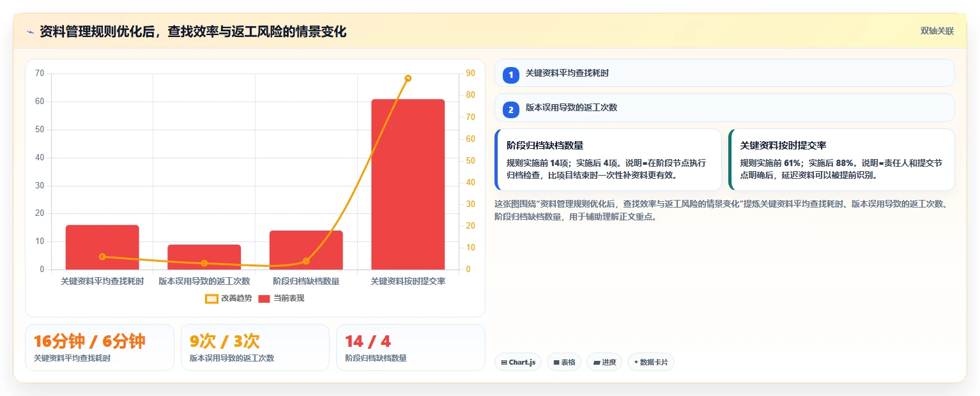Image resolution: width=980 pixels, height=396 pixels.
Task: Click the orange line point at the chart top
Action: point(408,79)
